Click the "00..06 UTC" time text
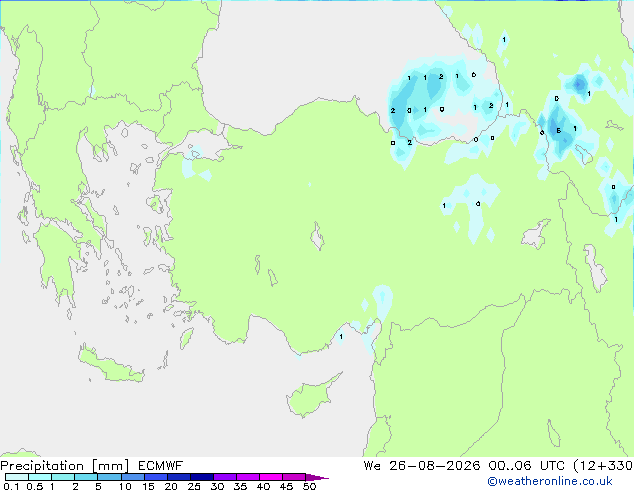 526,466
